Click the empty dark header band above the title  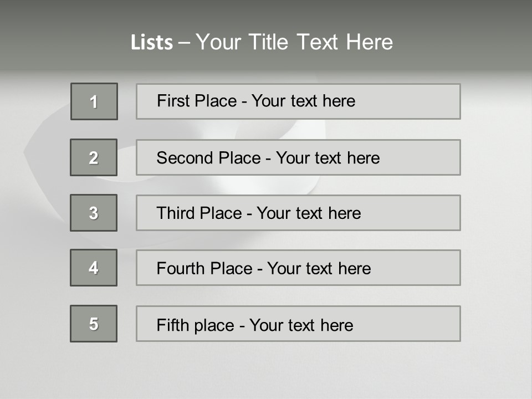[x=266, y=12]
